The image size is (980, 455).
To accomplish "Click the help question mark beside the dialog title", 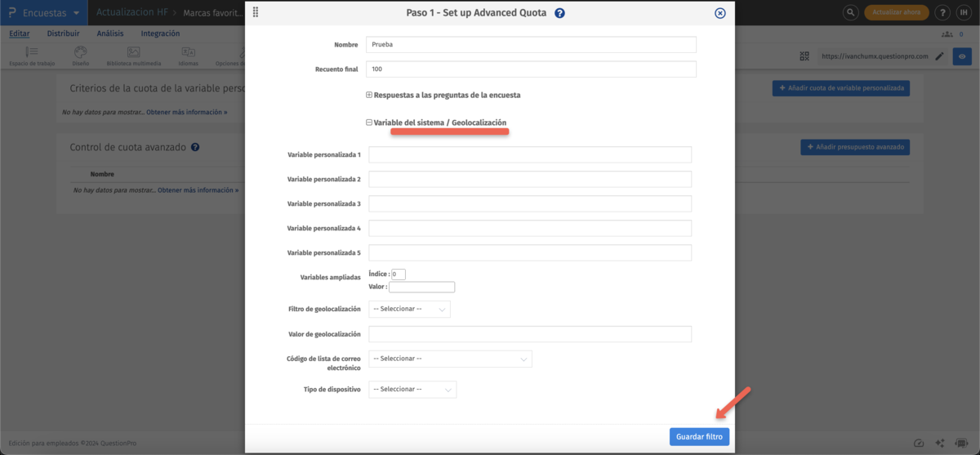I will coord(559,13).
